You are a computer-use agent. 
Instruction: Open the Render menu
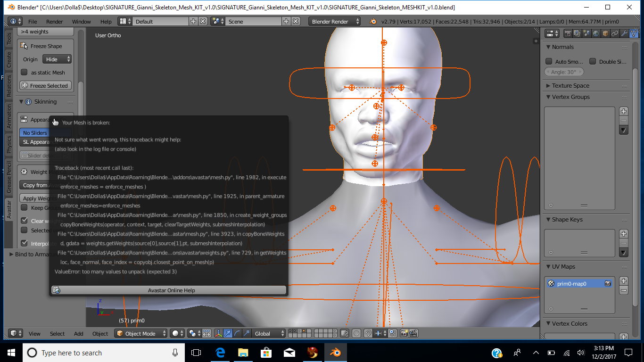point(55,22)
